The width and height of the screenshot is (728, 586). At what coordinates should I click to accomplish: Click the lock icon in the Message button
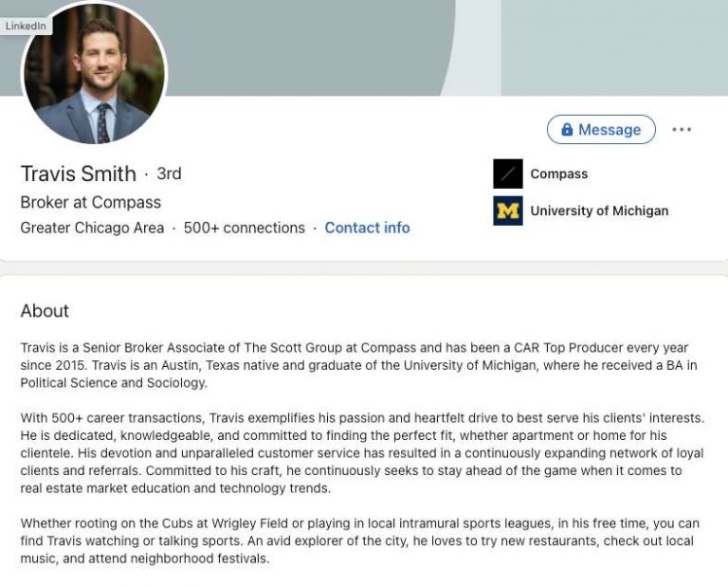point(567,130)
